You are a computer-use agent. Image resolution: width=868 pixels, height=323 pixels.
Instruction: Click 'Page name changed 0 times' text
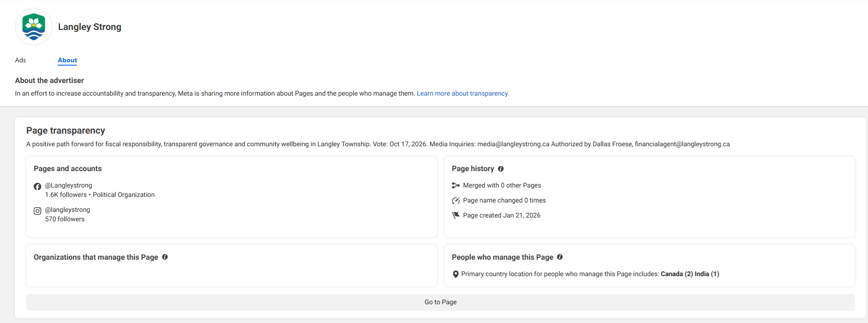point(504,200)
